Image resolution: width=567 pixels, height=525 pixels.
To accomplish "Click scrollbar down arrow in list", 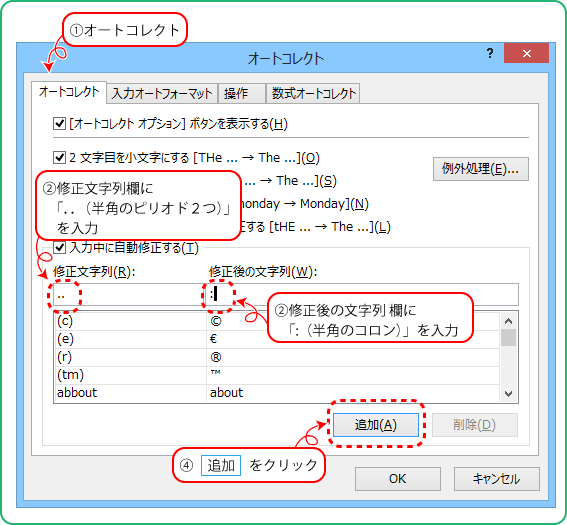I will tap(508, 393).
